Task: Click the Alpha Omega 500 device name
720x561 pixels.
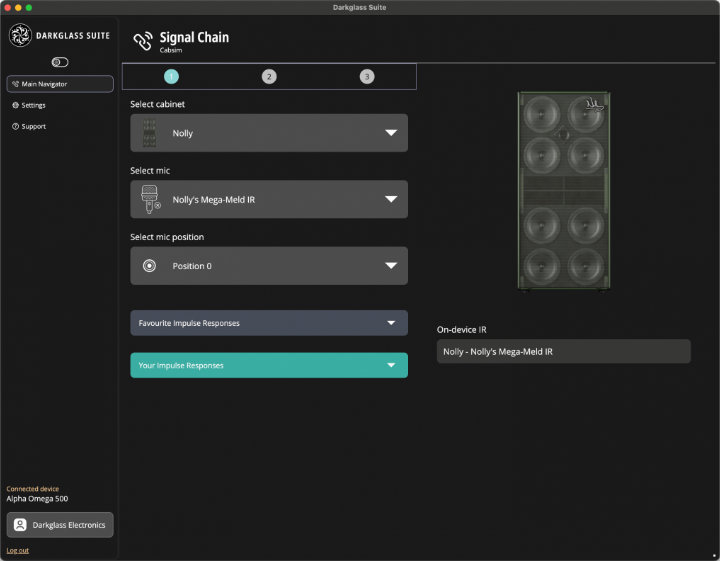Action: point(37,499)
